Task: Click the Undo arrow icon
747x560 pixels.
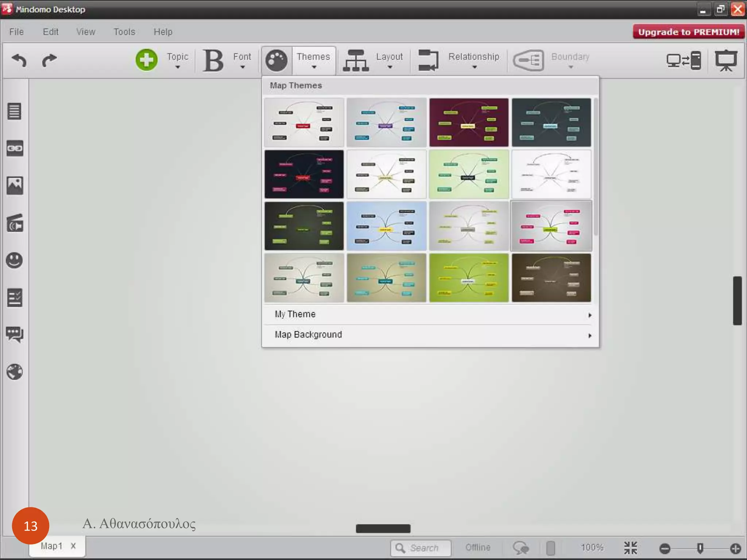Action: click(19, 60)
